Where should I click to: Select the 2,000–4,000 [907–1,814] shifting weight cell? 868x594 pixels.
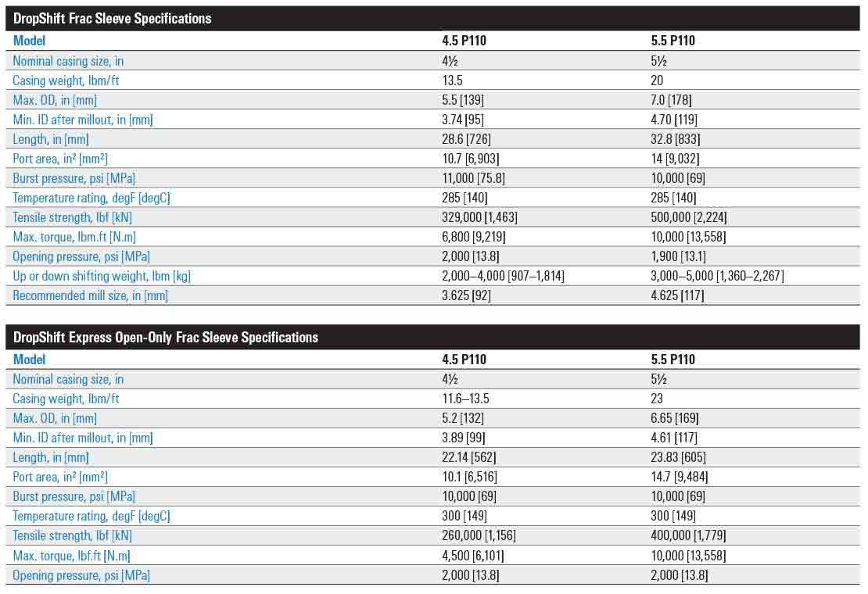[x=504, y=276]
